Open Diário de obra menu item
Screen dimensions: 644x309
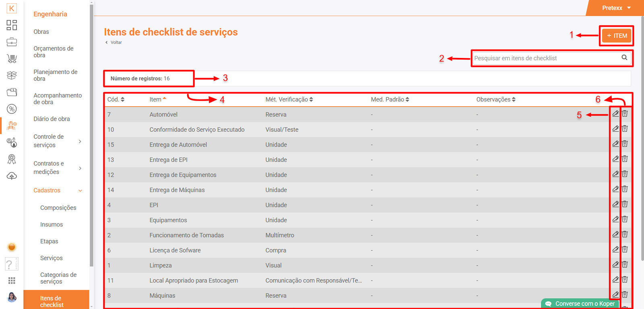[x=52, y=119]
